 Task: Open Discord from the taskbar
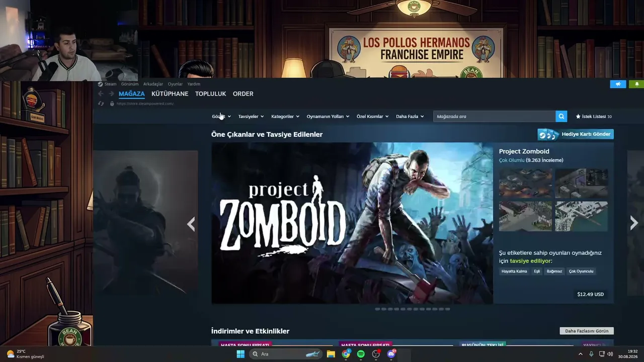click(x=391, y=354)
